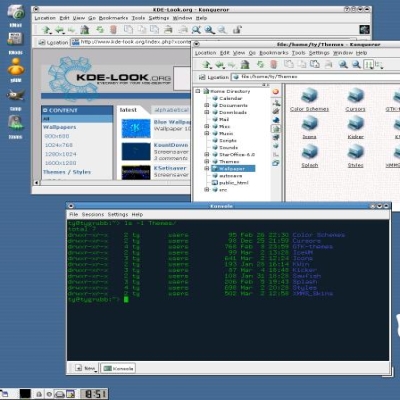Expand Downloads folder in sidebar tree

click(x=207, y=112)
